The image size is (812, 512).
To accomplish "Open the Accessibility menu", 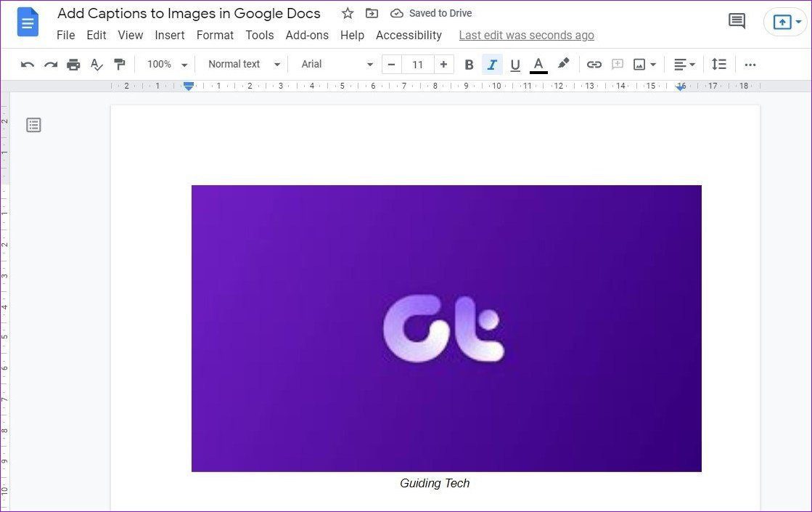I will tap(409, 36).
